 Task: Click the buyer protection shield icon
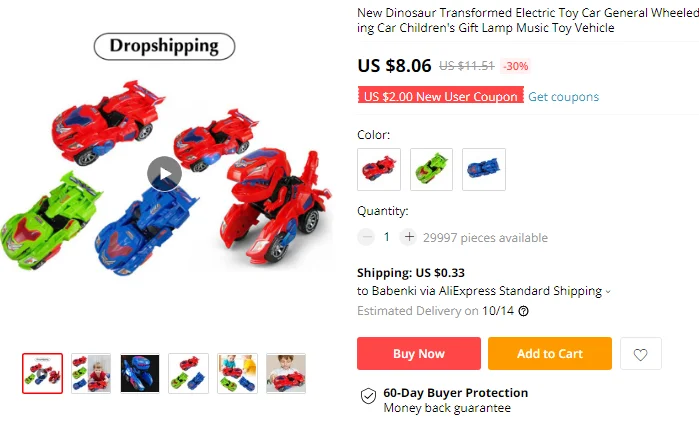point(368,395)
